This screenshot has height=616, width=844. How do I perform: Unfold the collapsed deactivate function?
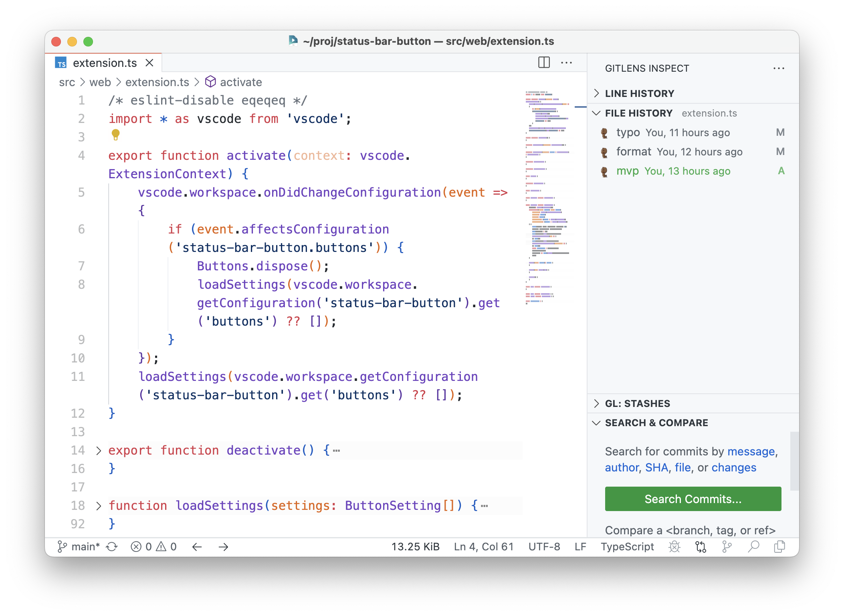pos(99,451)
